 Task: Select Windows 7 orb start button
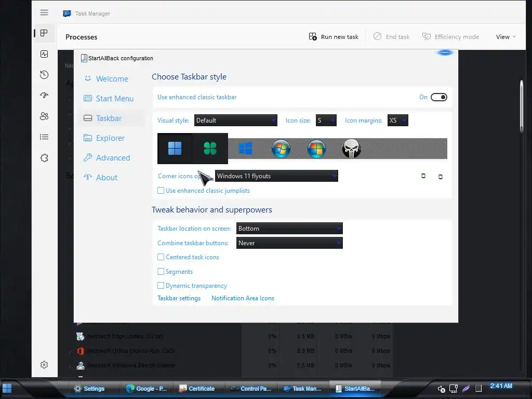coord(281,148)
